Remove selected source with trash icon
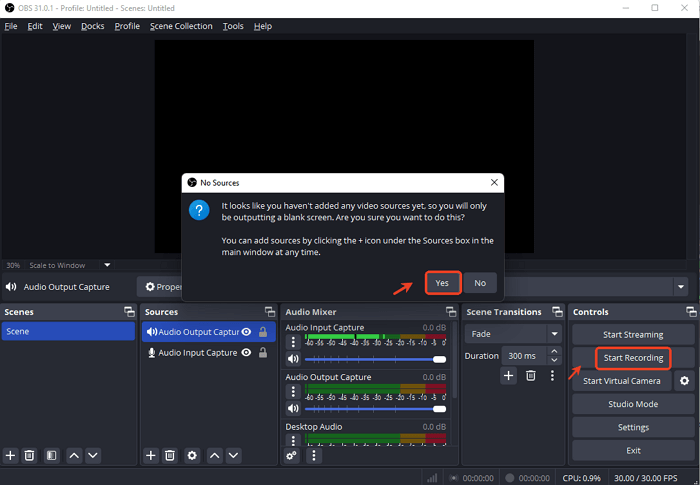The width and height of the screenshot is (700, 485). coord(170,456)
